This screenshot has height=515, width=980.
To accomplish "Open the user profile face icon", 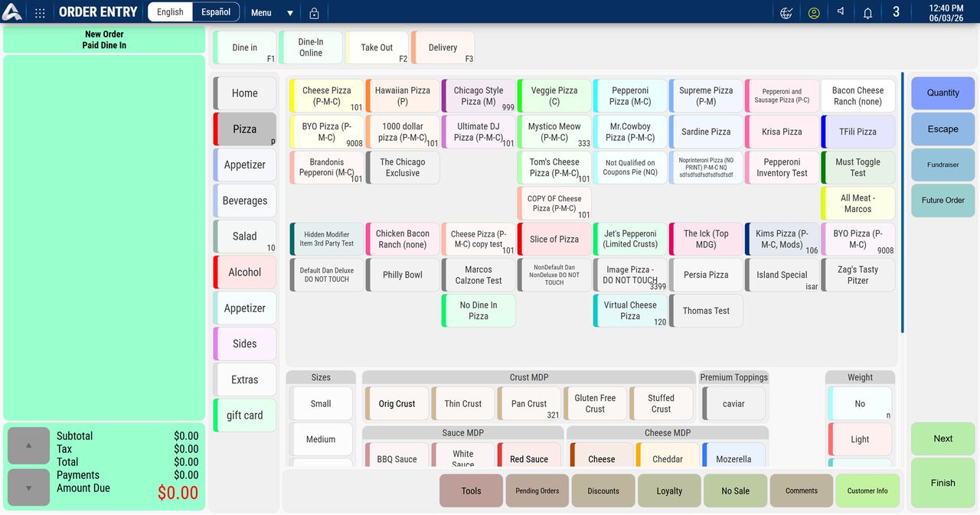I will pos(814,13).
